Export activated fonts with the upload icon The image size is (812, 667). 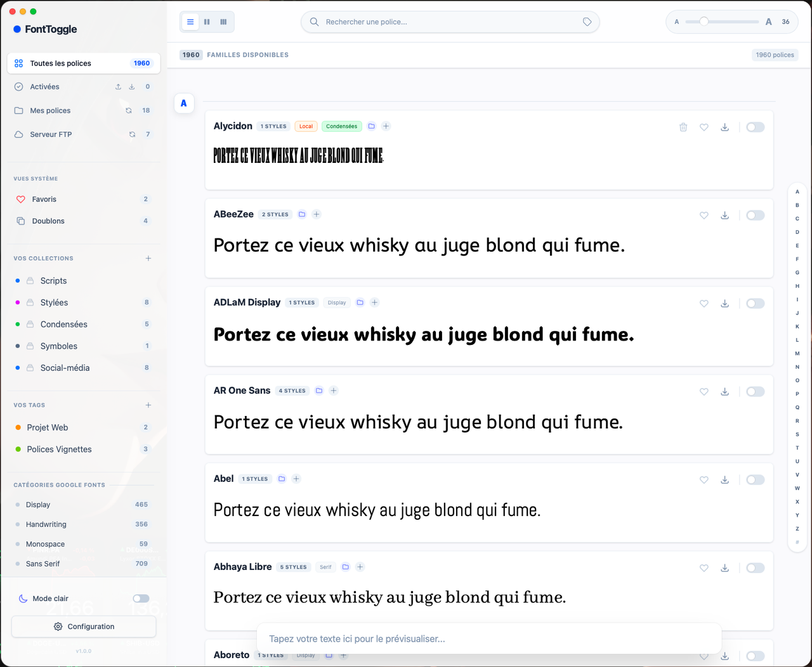point(117,86)
